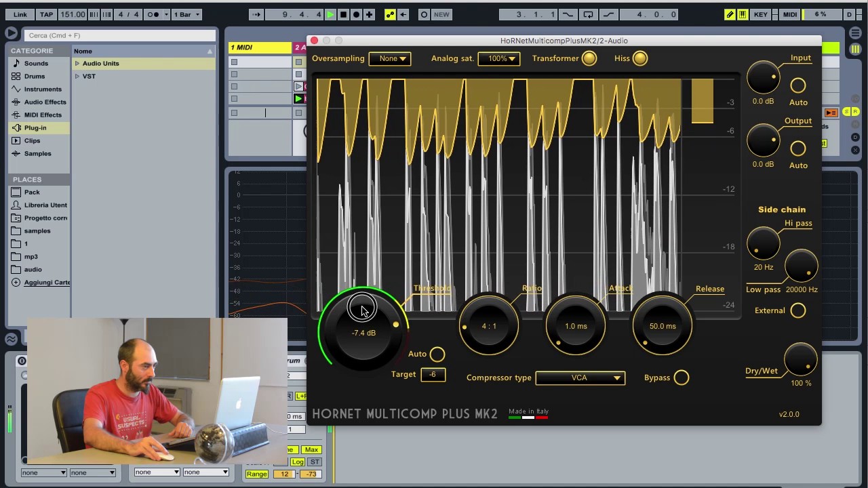Click the Sounds category note icon

(16, 63)
